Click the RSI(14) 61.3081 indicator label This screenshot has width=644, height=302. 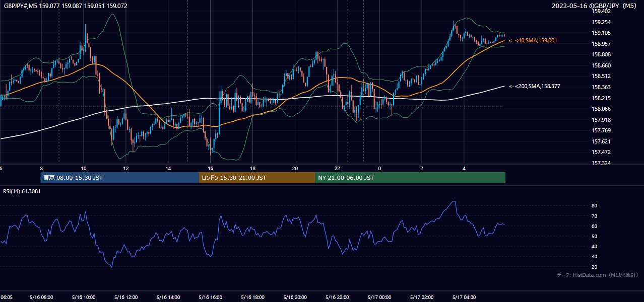[x=22, y=191]
